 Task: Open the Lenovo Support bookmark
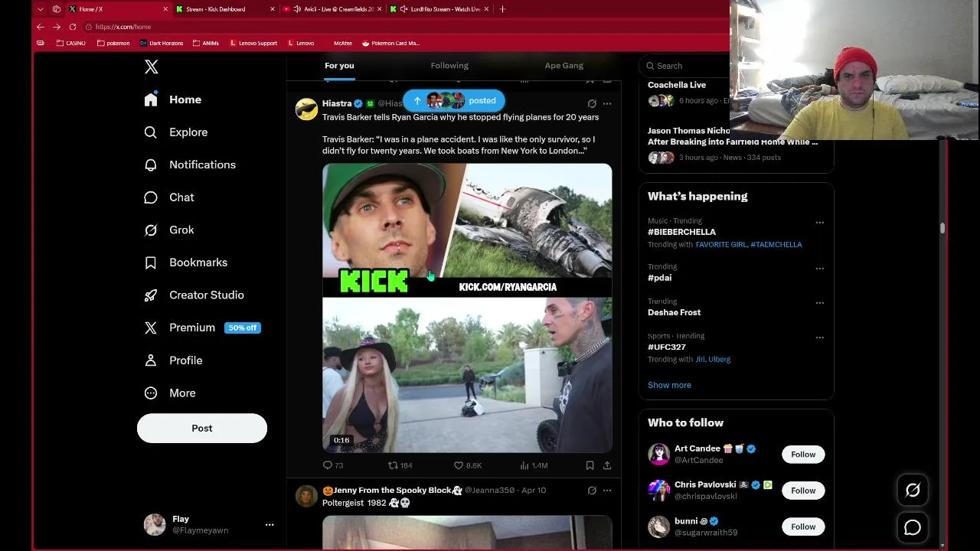[253, 44]
